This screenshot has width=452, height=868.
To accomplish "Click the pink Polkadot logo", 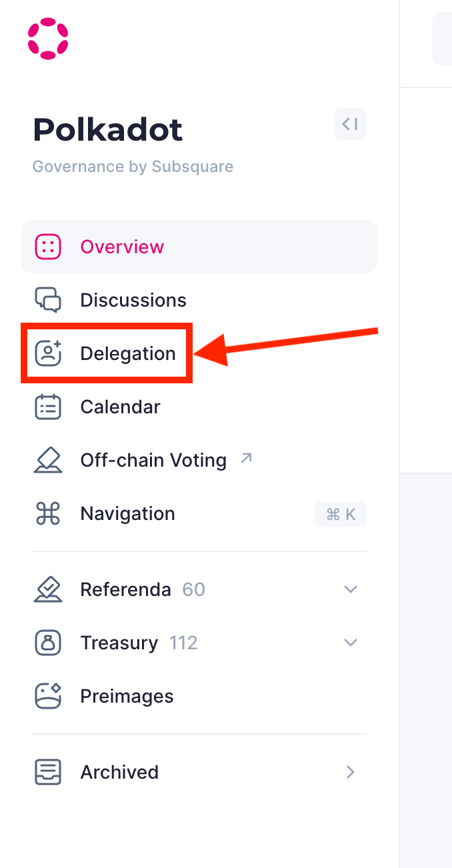I will click(x=48, y=39).
